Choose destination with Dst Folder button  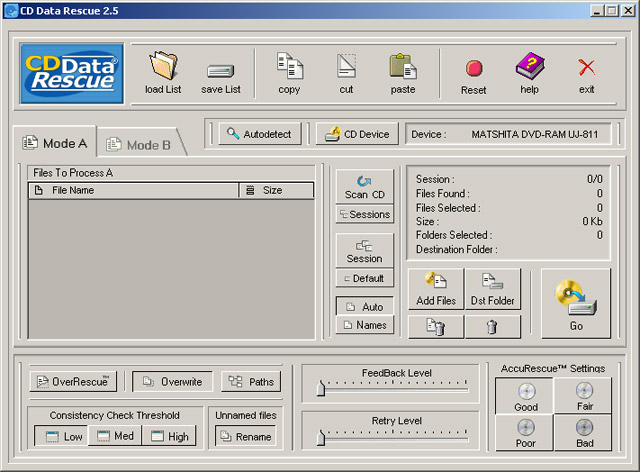pyautogui.click(x=493, y=289)
